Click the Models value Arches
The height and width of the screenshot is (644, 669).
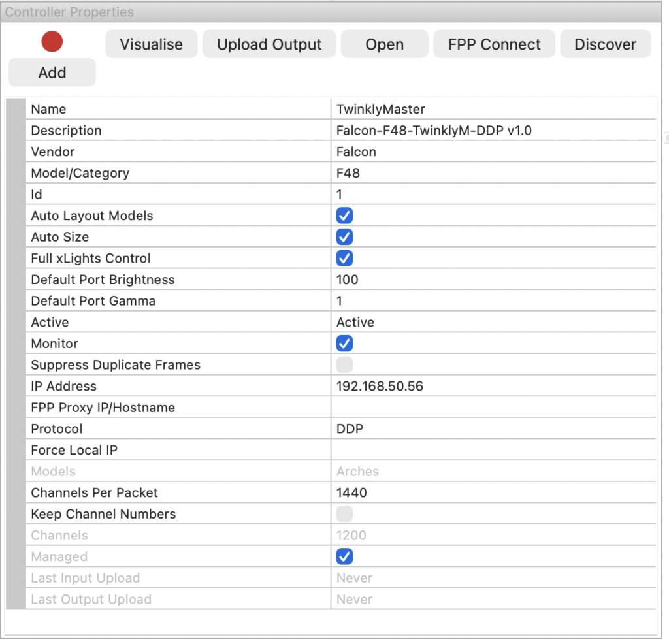click(357, 472)
